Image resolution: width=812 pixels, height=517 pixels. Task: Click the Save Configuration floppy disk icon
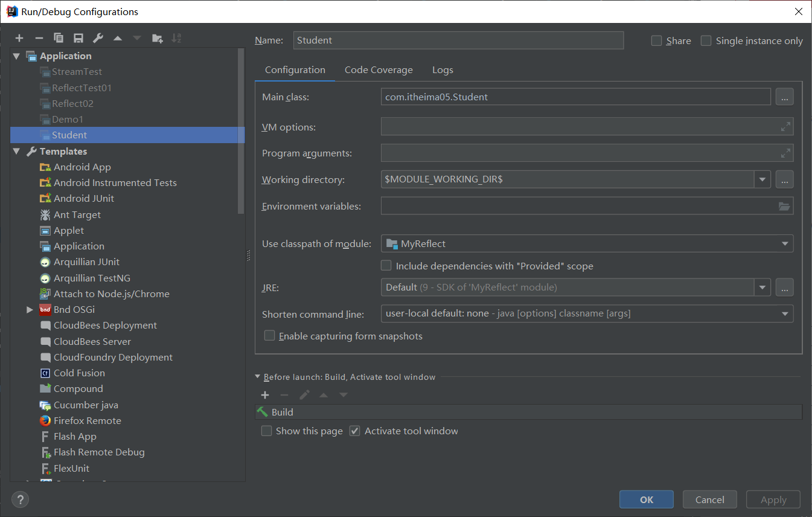(x=78, y=38)
